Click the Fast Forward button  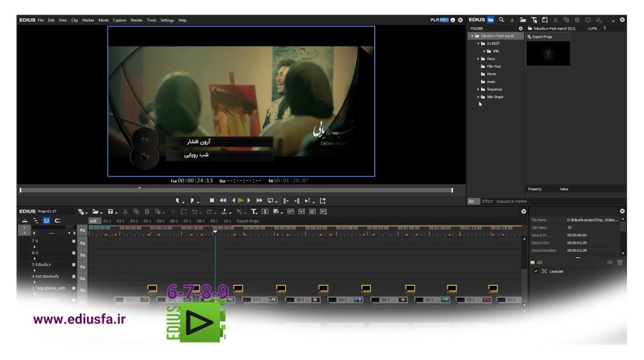point(259,200)
